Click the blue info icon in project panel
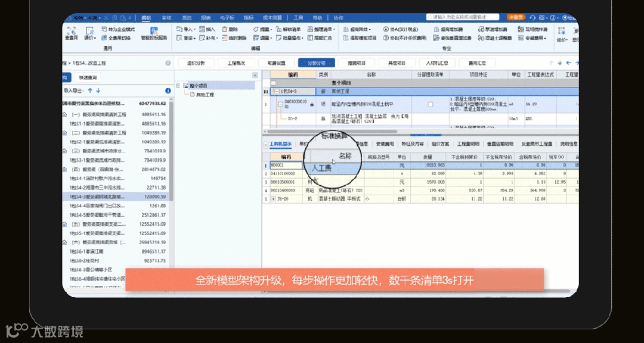Image resolution: width=644 pixels, height=343 pixels. click(168, 91)
